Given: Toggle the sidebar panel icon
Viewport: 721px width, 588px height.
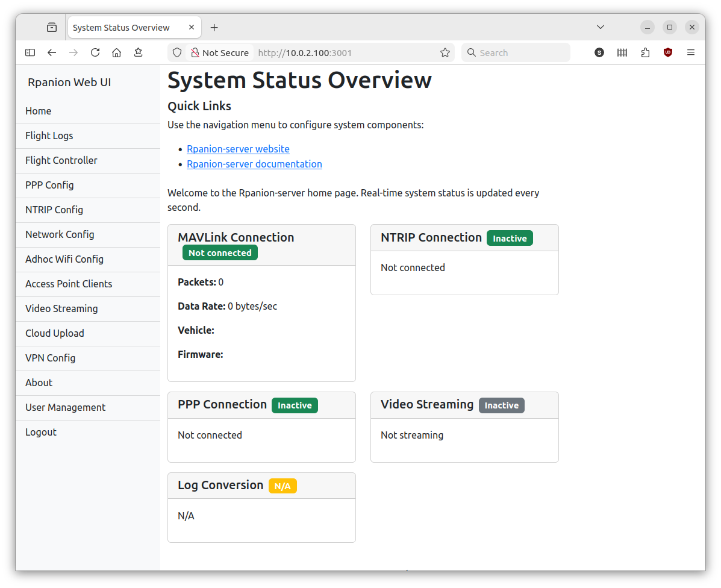Looking at the screenshot, I should tap(30, 52).
